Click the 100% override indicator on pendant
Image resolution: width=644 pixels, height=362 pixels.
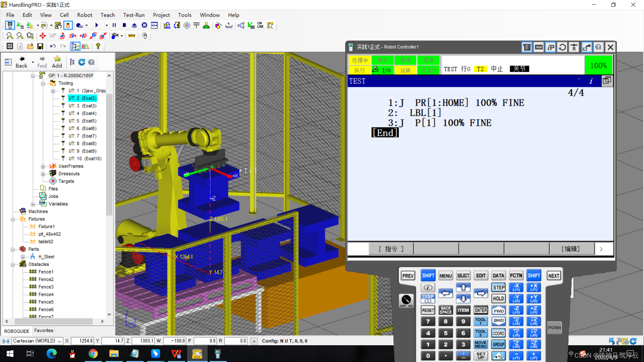pos(598,66)
